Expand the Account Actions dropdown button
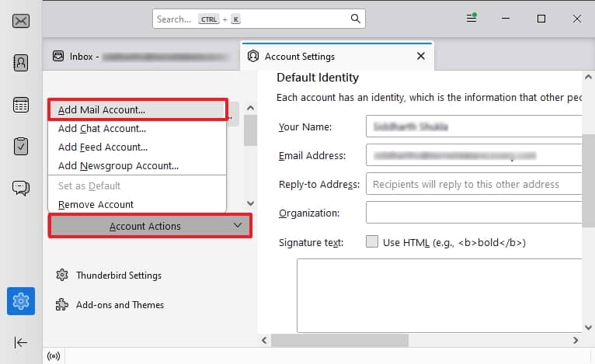The image size is (595, 364). pos(150,226)
